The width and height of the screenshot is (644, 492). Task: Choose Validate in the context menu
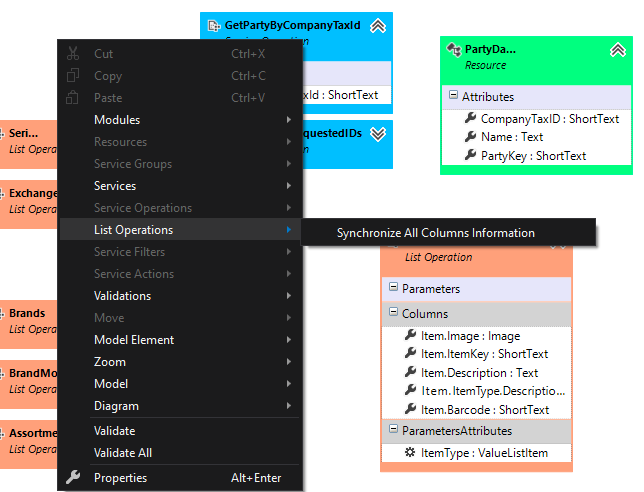pos(180,431)
